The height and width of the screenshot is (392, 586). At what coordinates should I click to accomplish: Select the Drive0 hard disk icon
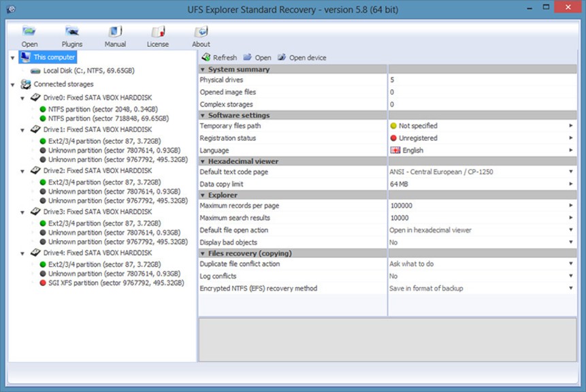point(35,98)
